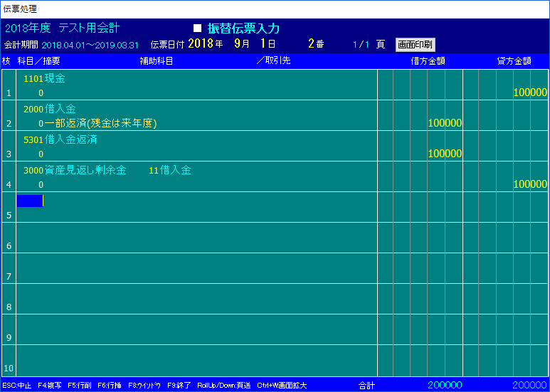Click the RollUp/Down:頁送 label

[224, 386]
